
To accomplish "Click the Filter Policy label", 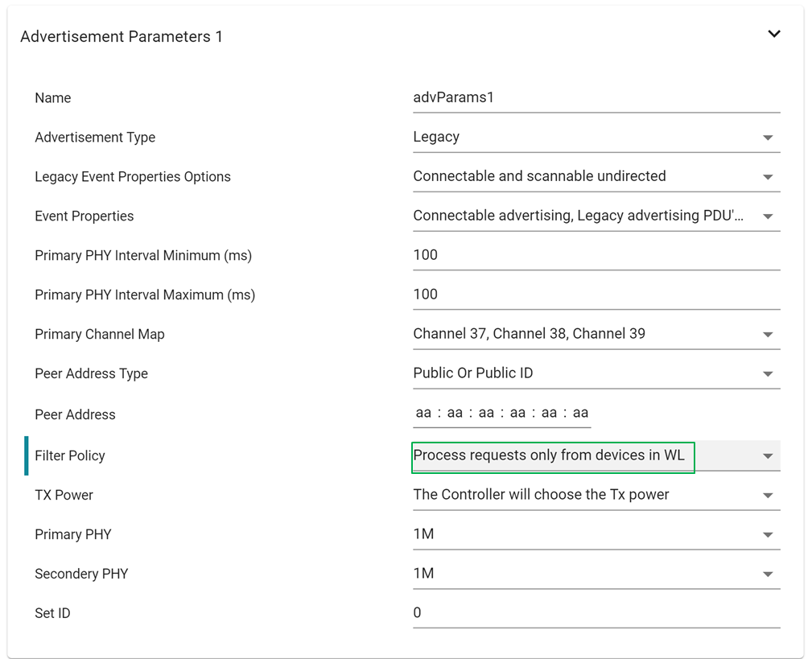I will pyautogui.click(x=70, y=455).
